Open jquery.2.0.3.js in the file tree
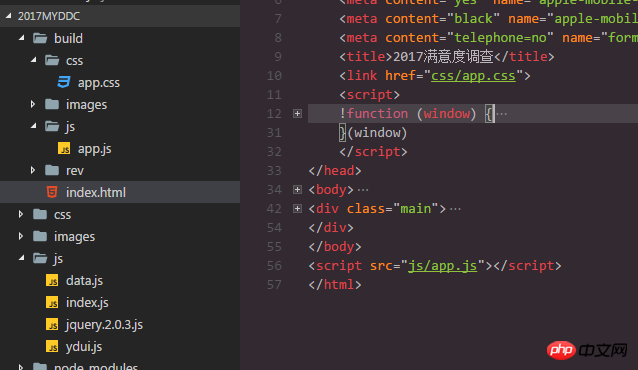The width and height of the screenshot is (638, 370). coord(104,324)
